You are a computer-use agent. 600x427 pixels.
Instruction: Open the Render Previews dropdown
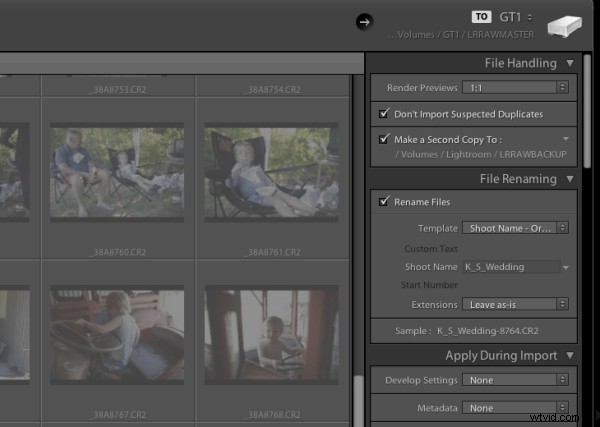[515, 88]
